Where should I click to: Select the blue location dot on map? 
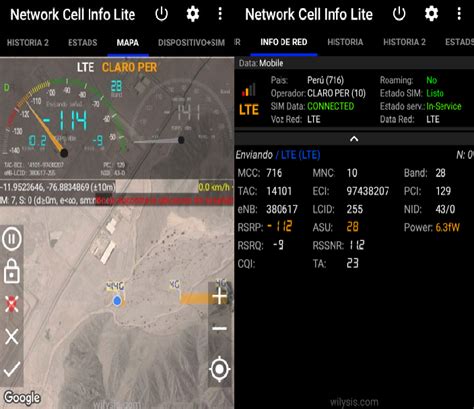(x=117, y=301)
